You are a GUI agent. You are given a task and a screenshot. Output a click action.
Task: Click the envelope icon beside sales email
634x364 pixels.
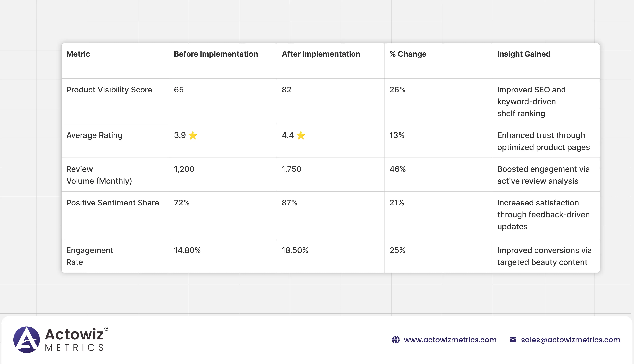tap(513, 340)
